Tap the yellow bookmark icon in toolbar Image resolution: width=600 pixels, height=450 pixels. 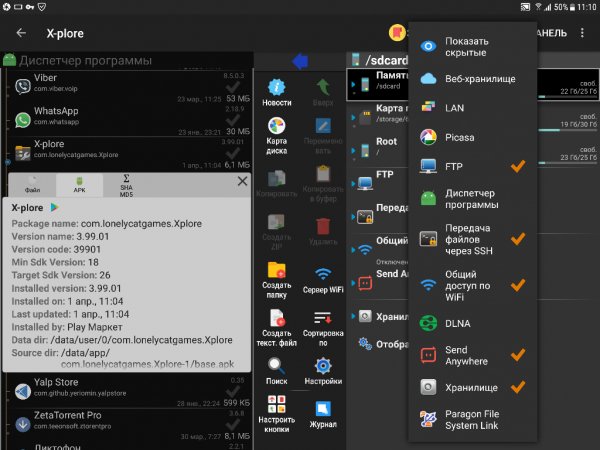pyautogui.click(x=397, y=33)
